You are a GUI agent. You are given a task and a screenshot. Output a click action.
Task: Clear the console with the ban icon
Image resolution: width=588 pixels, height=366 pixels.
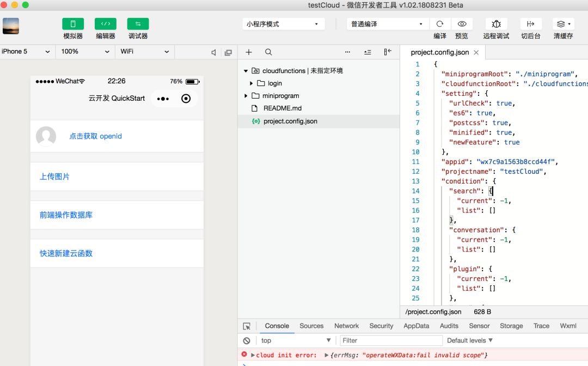click(x=247, y=340)
